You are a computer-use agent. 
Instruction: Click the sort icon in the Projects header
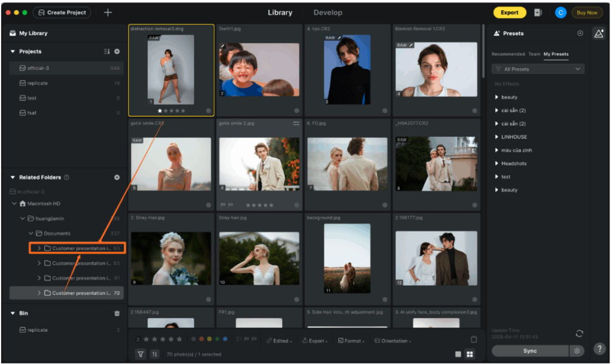pyautogui.click(x=106, y=51)
